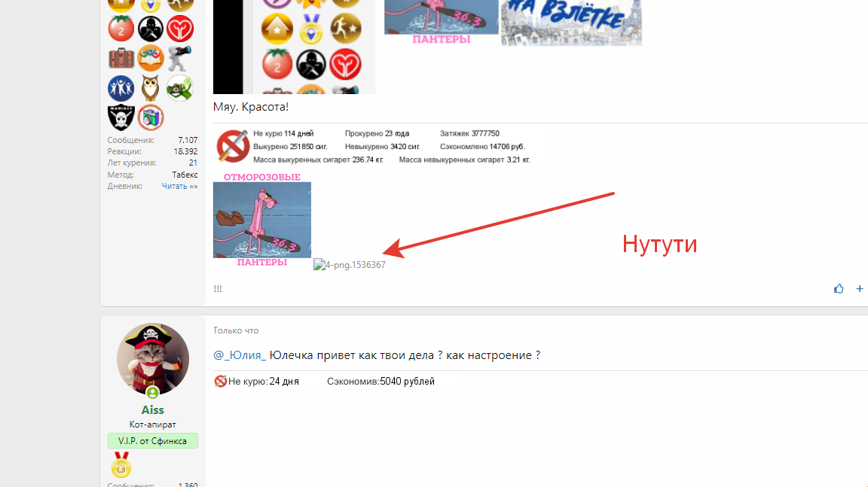Click the blue people group badge
This screenshot has width=868, height=487.
(x=121, y=88)
